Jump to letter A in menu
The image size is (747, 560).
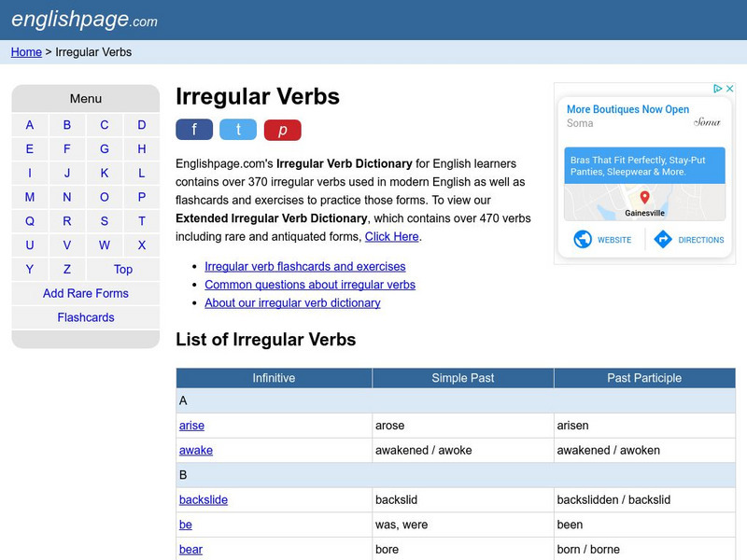point(30,125)
